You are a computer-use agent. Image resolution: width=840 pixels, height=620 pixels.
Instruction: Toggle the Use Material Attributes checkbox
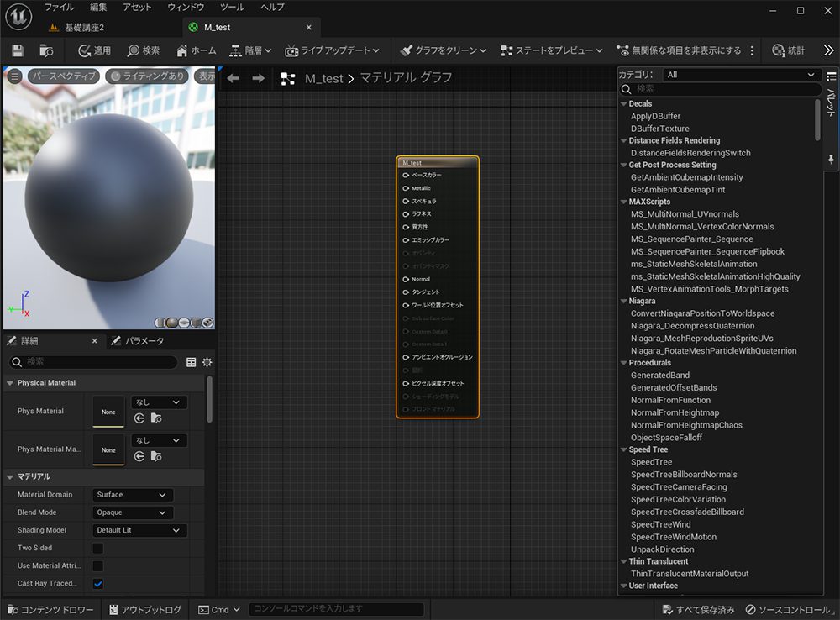coord(97,565)
